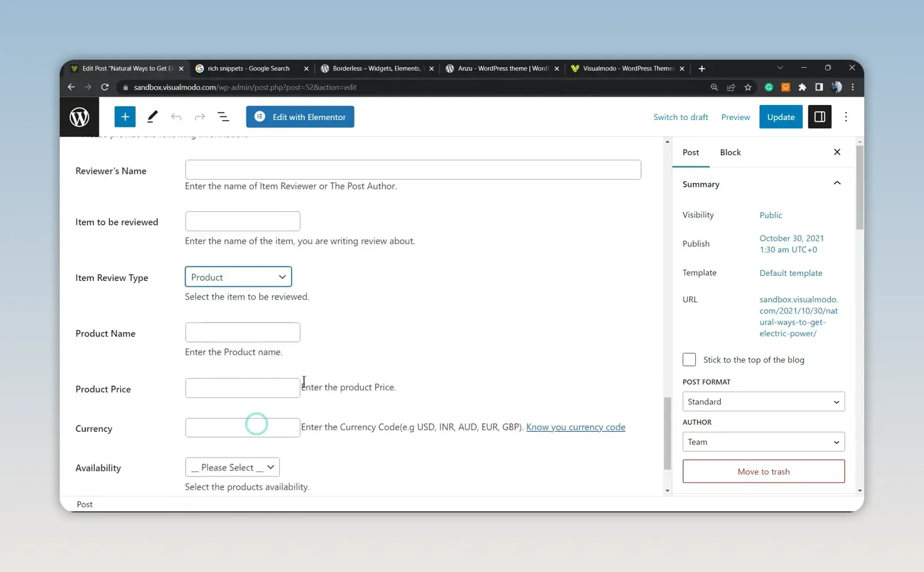Close the rich snippets Google Search tab
This screenshot has height=572, width=924.
(306, 69)
